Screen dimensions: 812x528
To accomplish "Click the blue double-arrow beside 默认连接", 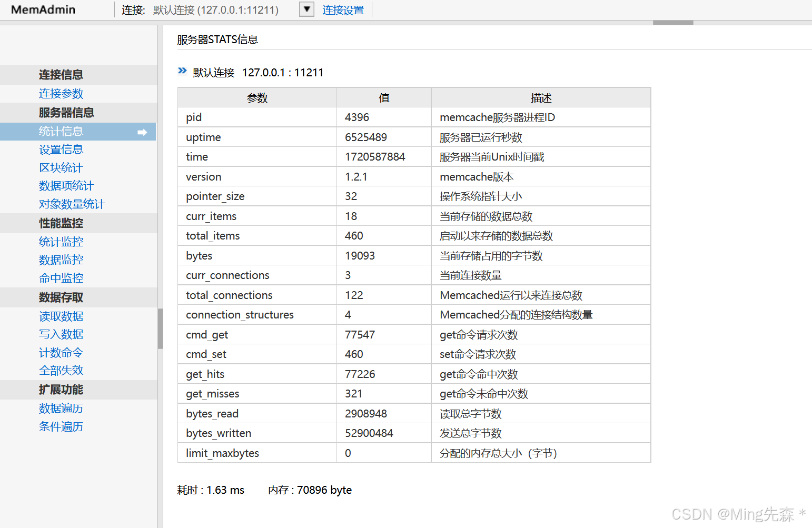I will (x=182, y=71).
